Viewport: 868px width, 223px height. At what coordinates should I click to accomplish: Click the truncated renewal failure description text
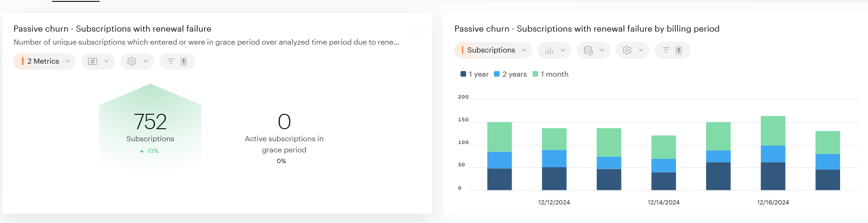[206, 42]
